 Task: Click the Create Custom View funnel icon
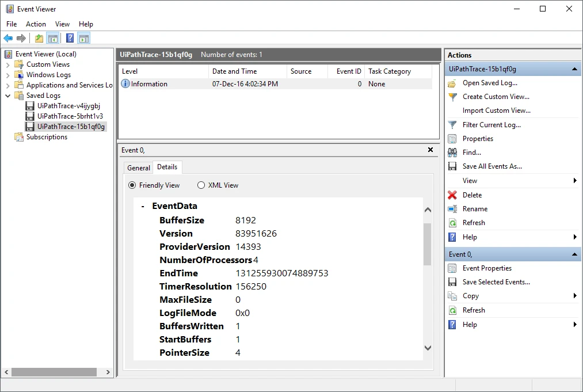452,97
